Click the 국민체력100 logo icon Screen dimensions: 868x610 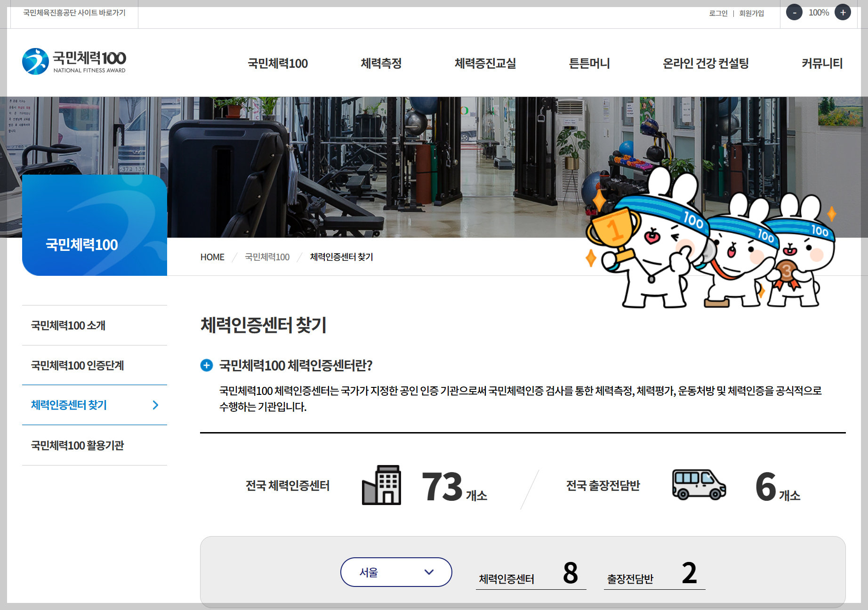(x=35, y=60)
